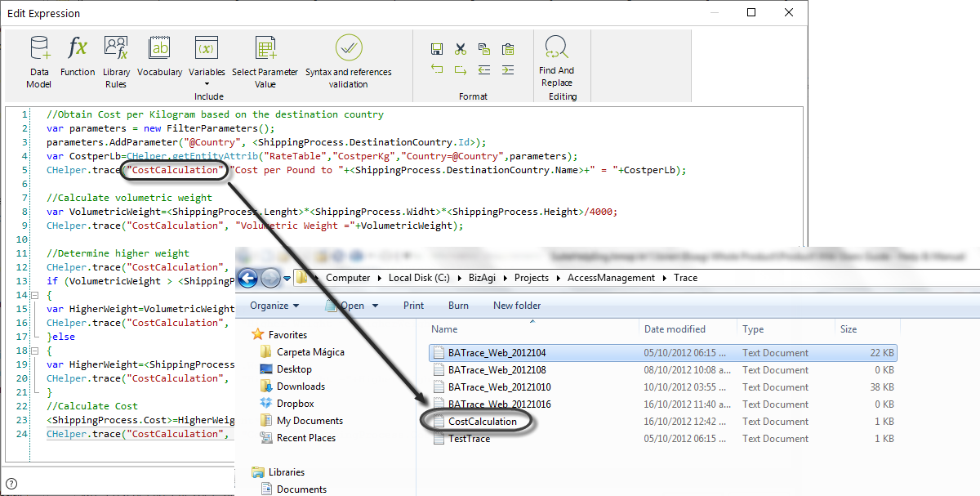
Task: Open the dropdown arrow next to Open
Action: click(375, 306)
